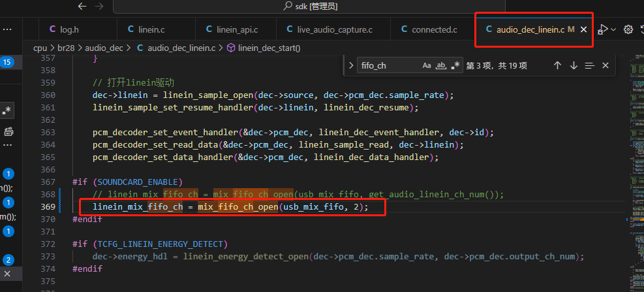Jump to the next fifo_ch match
644x292 pixels.
[574, 66]
